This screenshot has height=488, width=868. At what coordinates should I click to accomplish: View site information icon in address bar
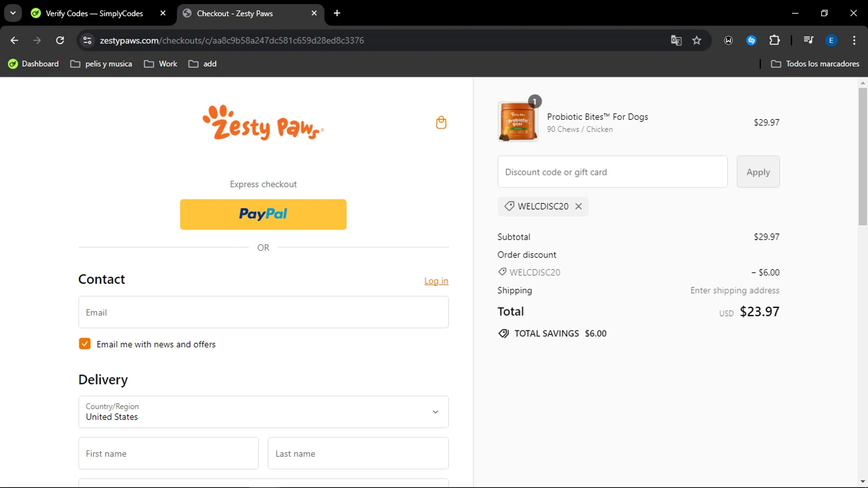coord(87,41)
